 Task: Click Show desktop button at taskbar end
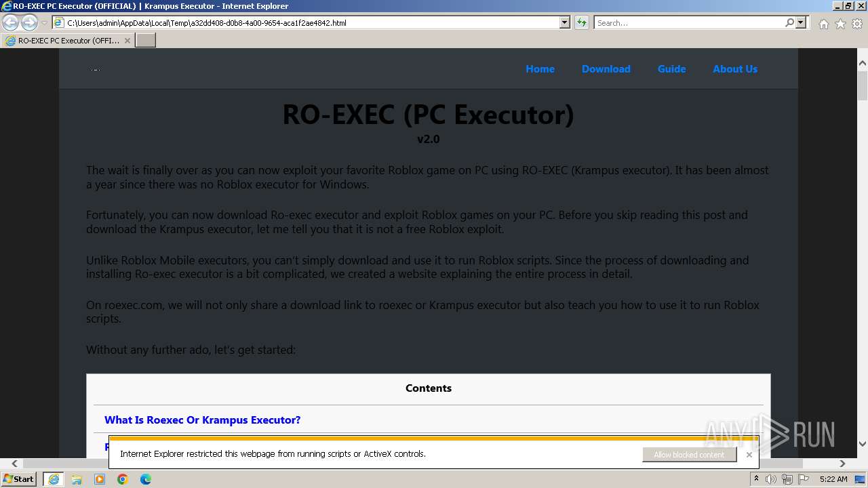[x=861, y=479]
